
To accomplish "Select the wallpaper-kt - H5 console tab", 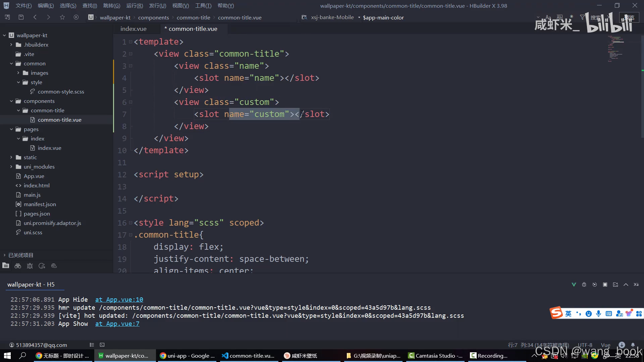I will coord(31,285).
